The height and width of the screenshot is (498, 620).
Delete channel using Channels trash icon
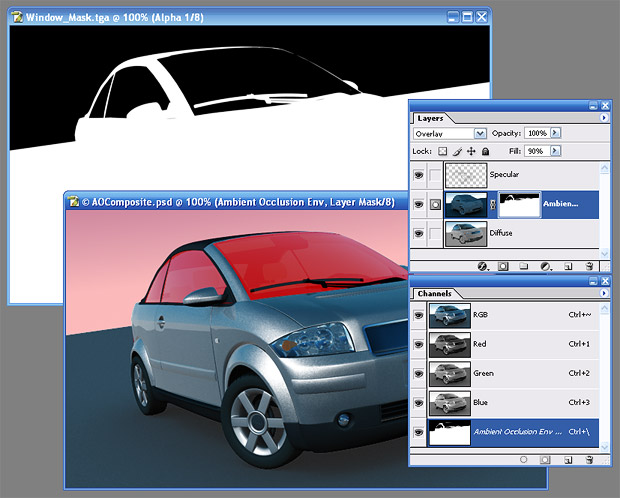(590, 459)
